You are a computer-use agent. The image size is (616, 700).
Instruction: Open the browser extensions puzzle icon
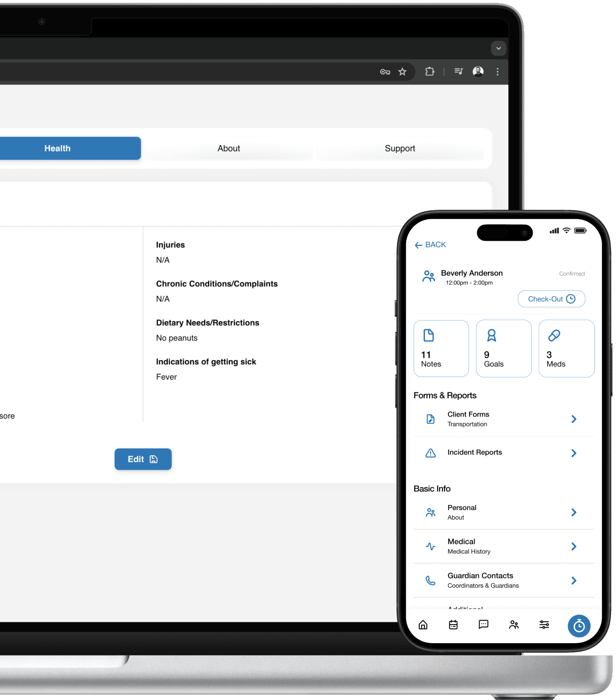(430, 71)
